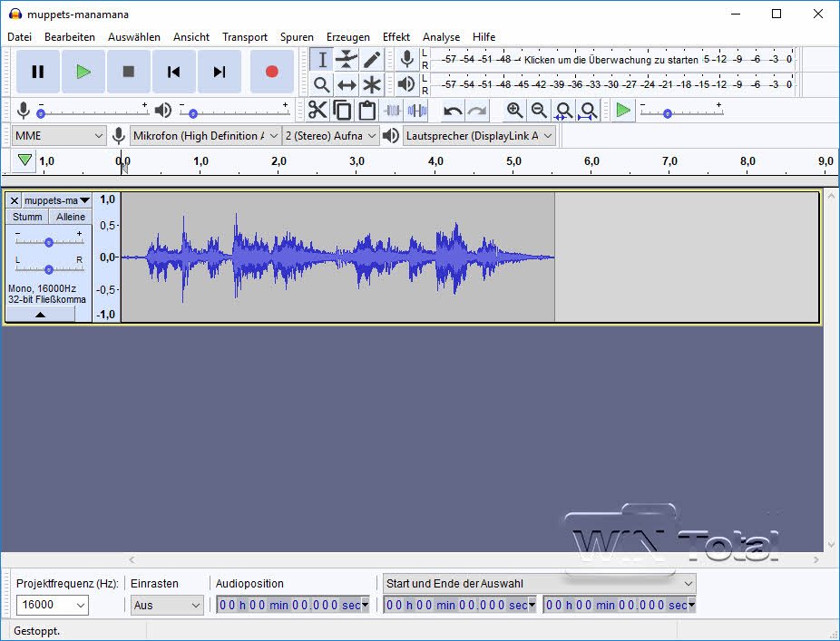The height and width of the screenshot is (641, 840).
Task: Click the Undo arrow icon
Action: tap(452, 111)
